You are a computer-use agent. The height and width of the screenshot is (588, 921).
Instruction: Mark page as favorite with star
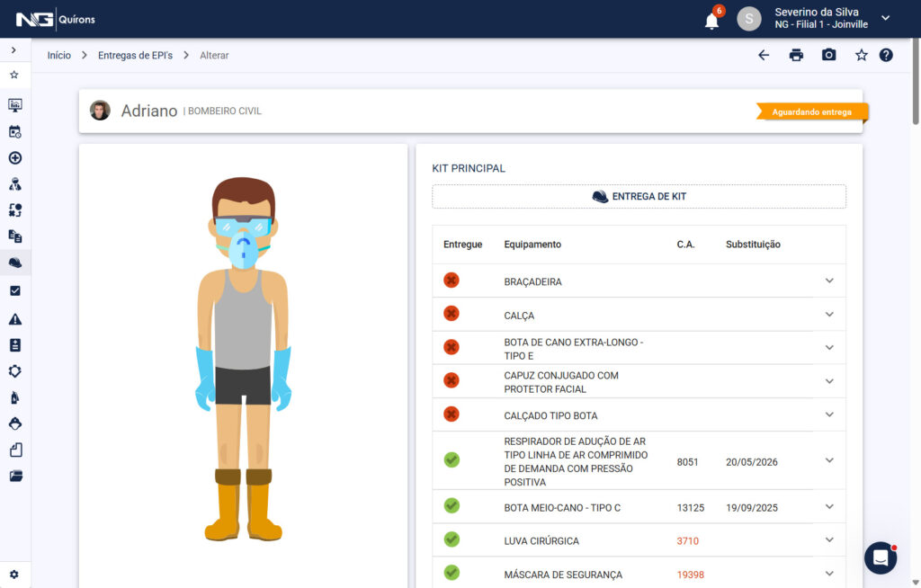861,55
